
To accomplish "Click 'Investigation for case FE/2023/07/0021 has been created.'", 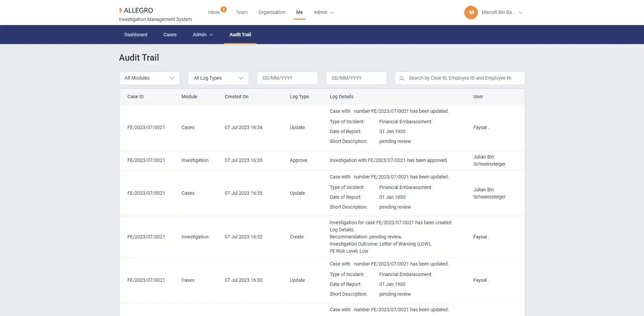I will click(391, 223).
